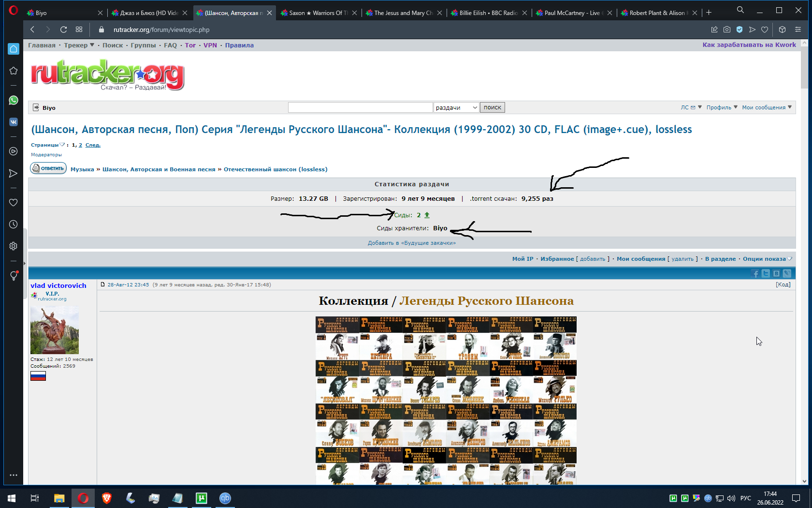Expand Опции показа options
Image resolution: width=812 pixels, height=508 pixels.
tap(768, 259)
